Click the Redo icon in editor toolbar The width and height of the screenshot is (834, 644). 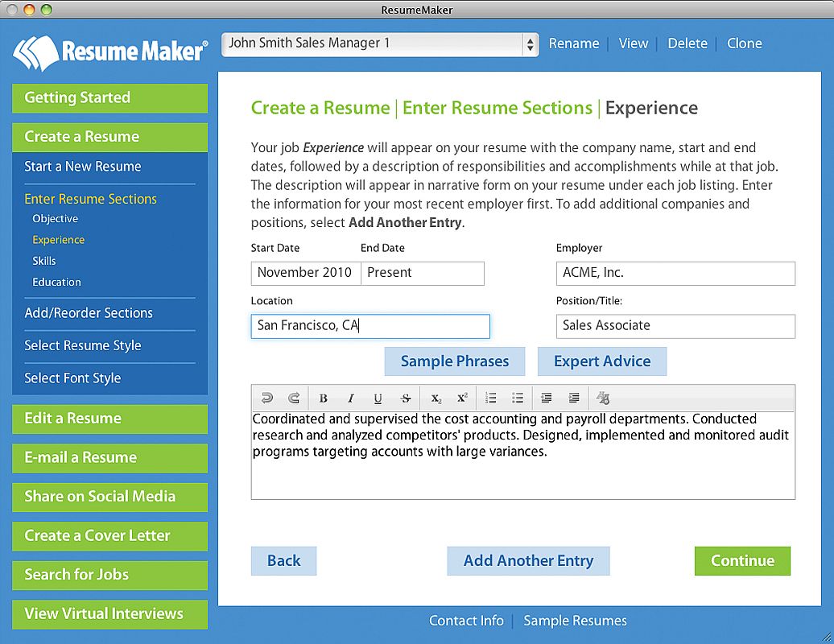pos(294,398)
